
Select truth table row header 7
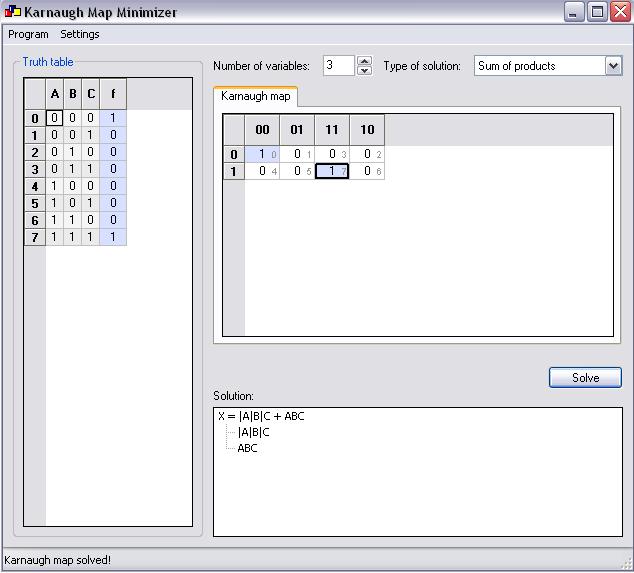[35, 237]
